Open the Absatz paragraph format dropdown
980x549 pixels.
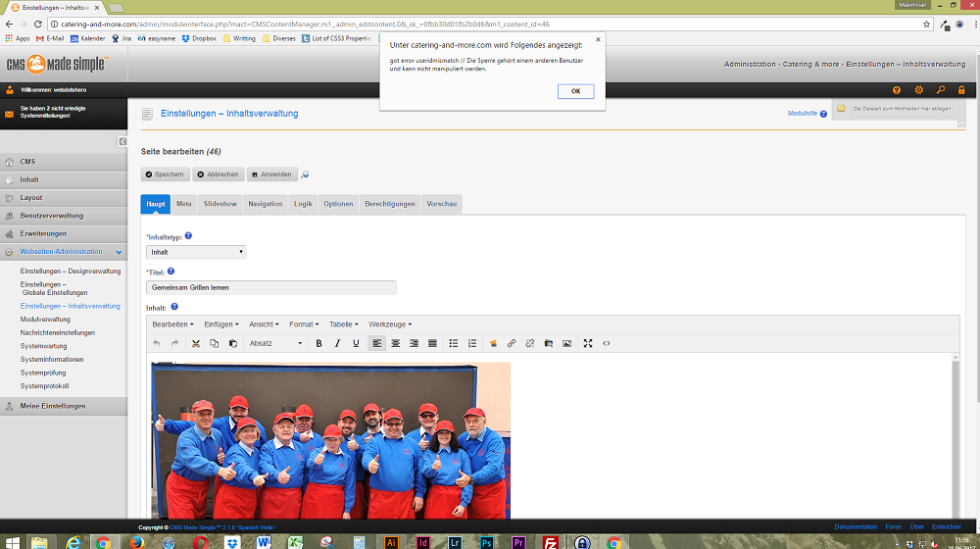[x=275, y=343]
